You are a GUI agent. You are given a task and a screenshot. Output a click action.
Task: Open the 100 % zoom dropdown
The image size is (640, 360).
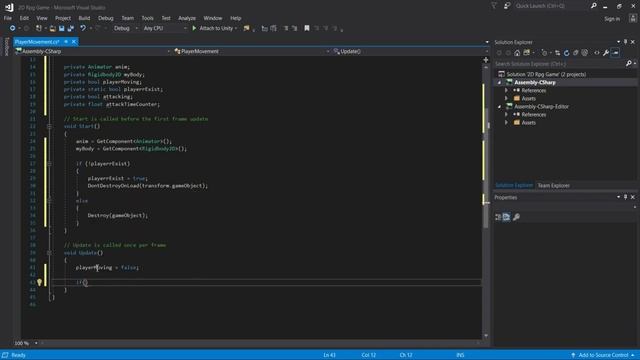pyautogui.click(x=26, y=343)
